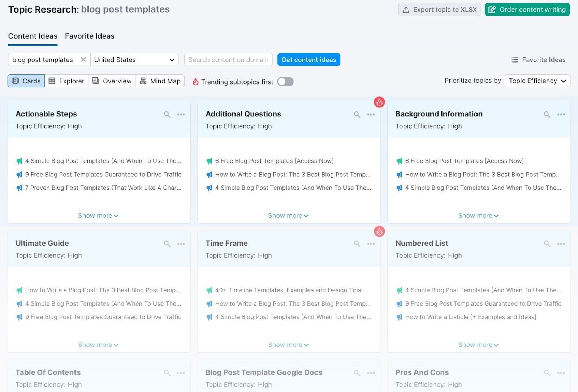
Task: Switch to Explorer view
Action: [66, 81]
